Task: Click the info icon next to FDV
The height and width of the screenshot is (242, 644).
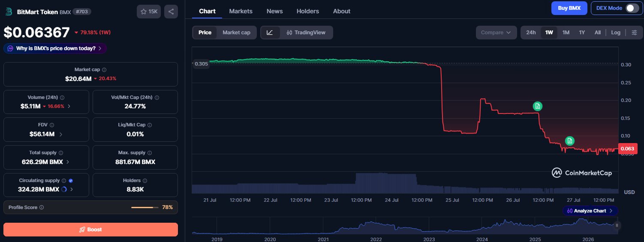Action: (51, 125)
